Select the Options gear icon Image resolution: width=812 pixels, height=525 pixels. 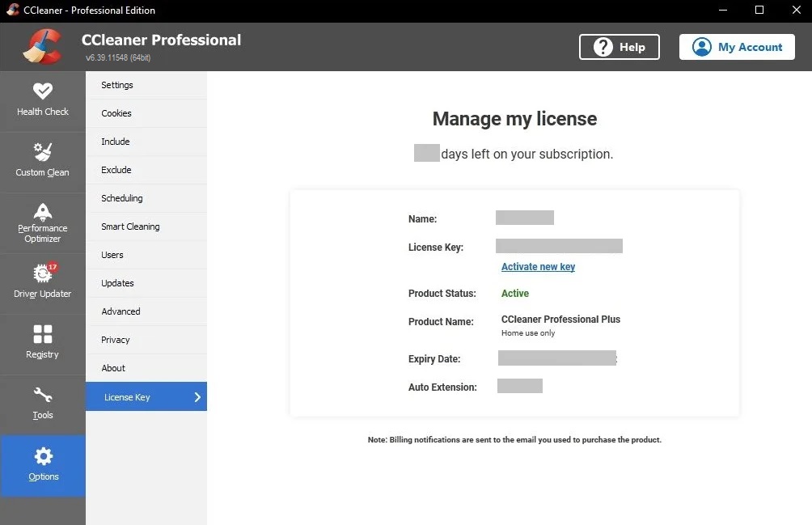44,456
